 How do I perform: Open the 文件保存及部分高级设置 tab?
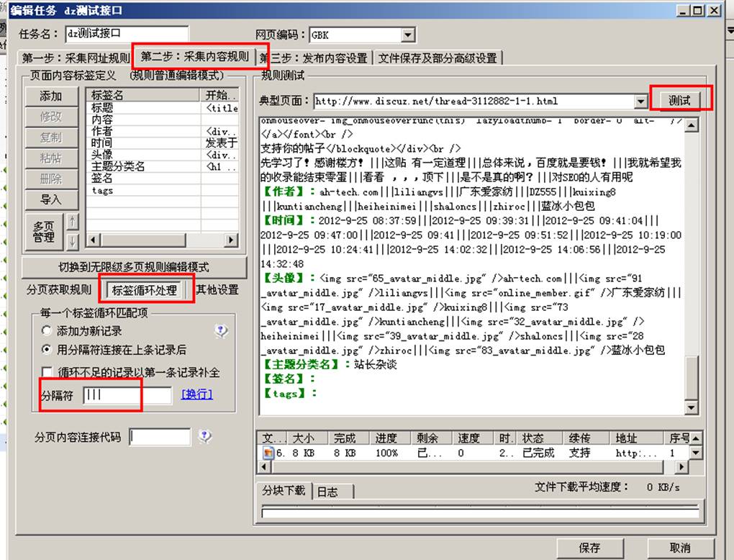click(438, 58)
